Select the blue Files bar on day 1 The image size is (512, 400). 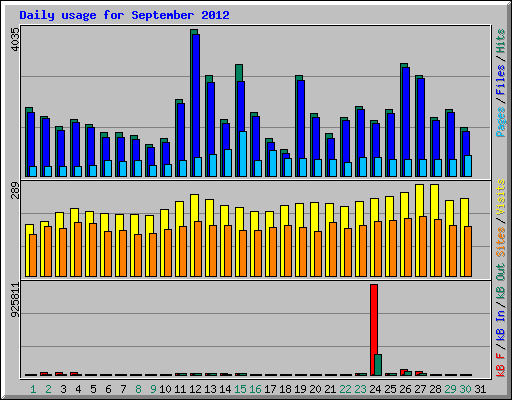pos(31,144)
